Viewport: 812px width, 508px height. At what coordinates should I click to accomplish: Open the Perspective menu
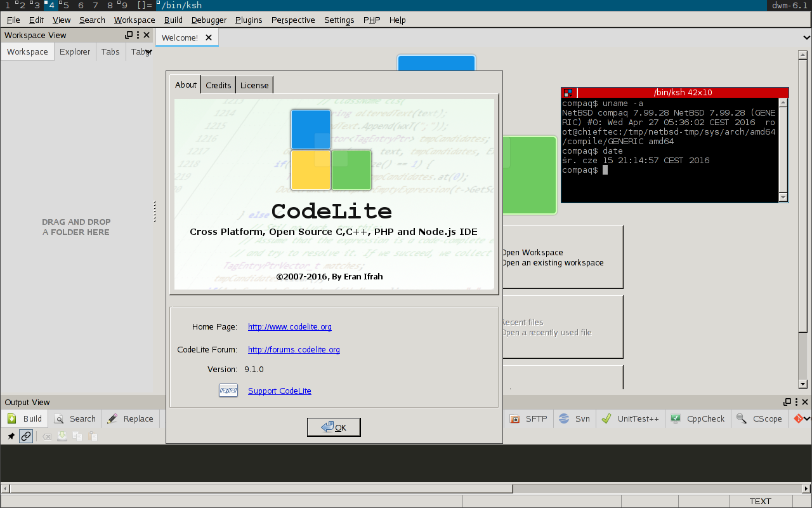coord(293,20)
